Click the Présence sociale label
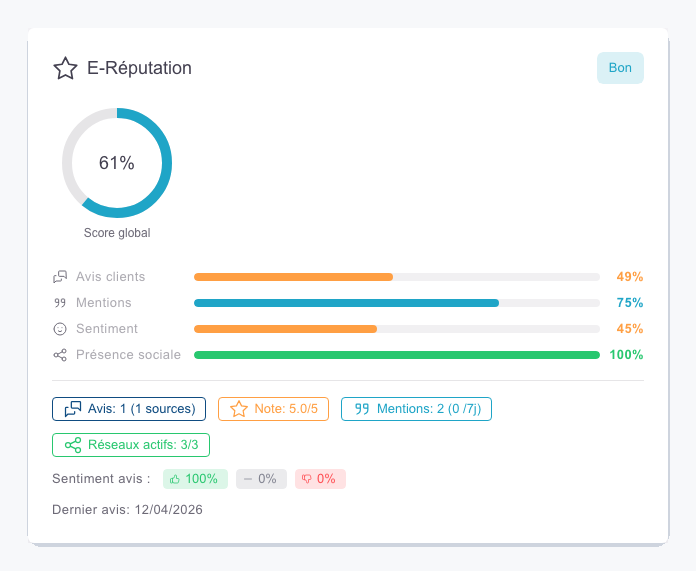Image resolution: width=696 pixels, height=571 pixels. point(128,355)
